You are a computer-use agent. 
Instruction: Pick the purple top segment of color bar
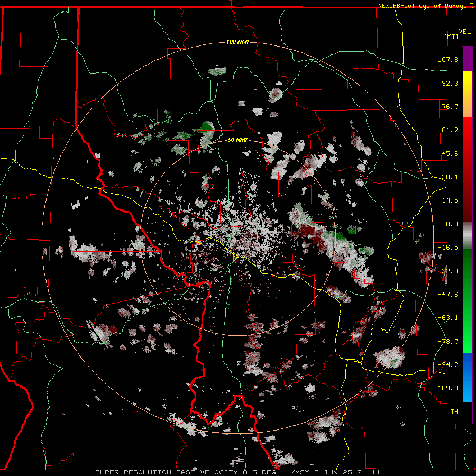(467, 59)
